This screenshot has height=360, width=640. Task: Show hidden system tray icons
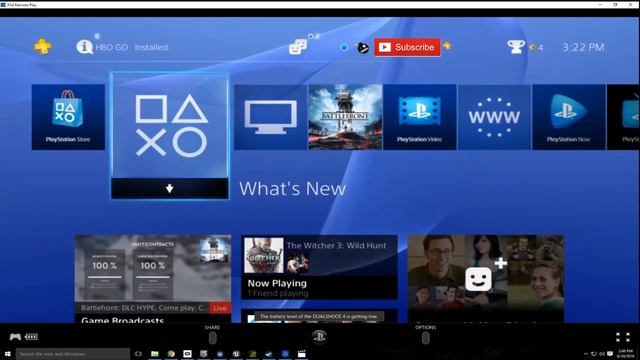[x=586, y=354]
